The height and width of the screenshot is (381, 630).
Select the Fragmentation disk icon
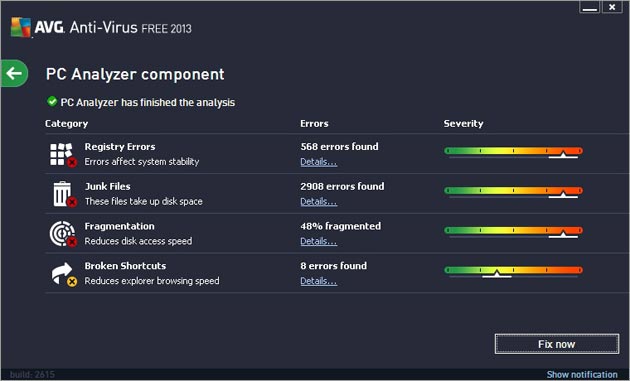(63, 234)
